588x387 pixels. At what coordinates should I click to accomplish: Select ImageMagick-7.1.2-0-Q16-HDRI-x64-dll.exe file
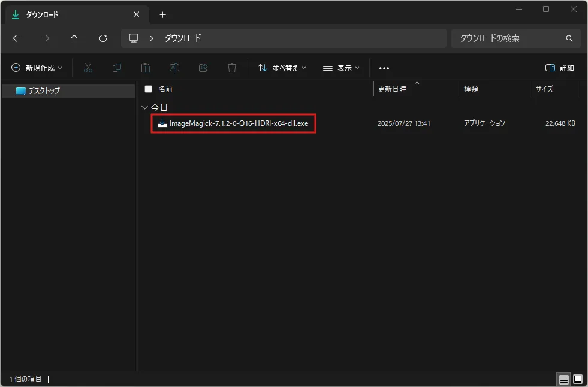pos(239,123)
